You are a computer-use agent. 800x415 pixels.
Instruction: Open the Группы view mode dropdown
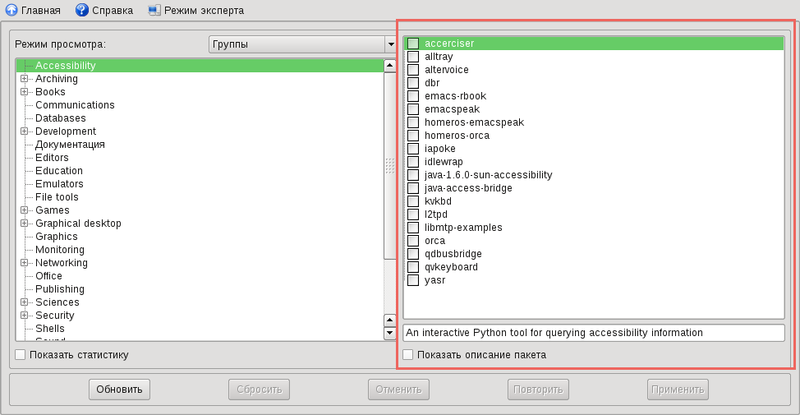click(x=303, y=44)
